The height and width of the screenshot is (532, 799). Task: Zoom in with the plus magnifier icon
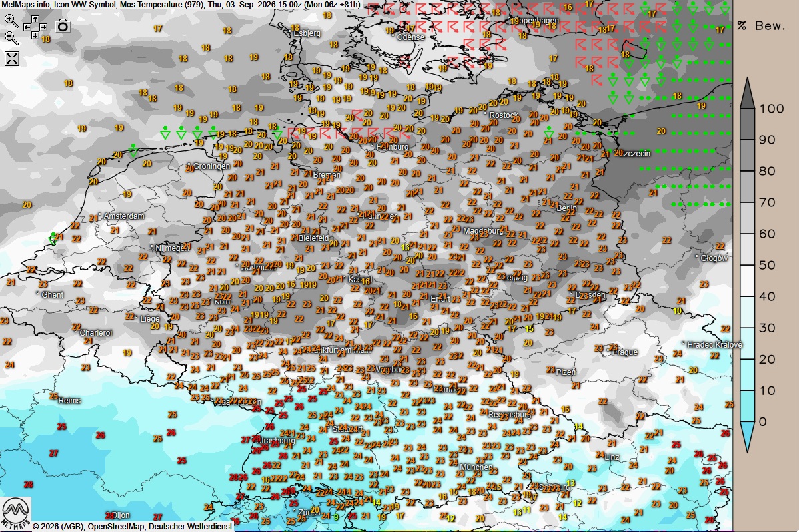pyautogui.click(x=11, y=21)
